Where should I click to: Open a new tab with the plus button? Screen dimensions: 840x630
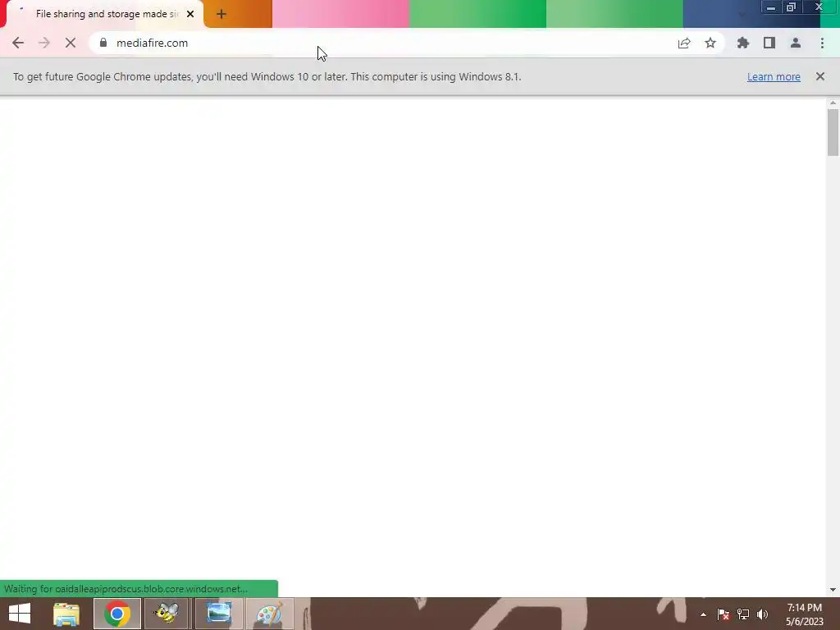tap(221, 15)
